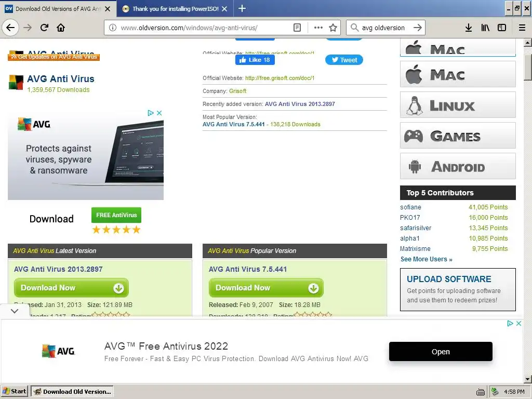532x399 pixels.
Task: Open contributor alpha1 profile
Action: pos(410,238)
